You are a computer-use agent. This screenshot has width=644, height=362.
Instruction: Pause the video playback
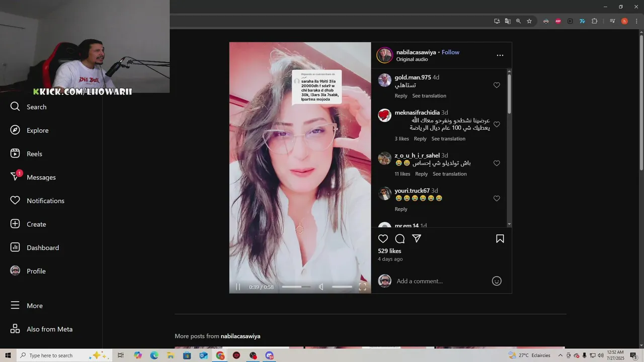coord(238,287)
